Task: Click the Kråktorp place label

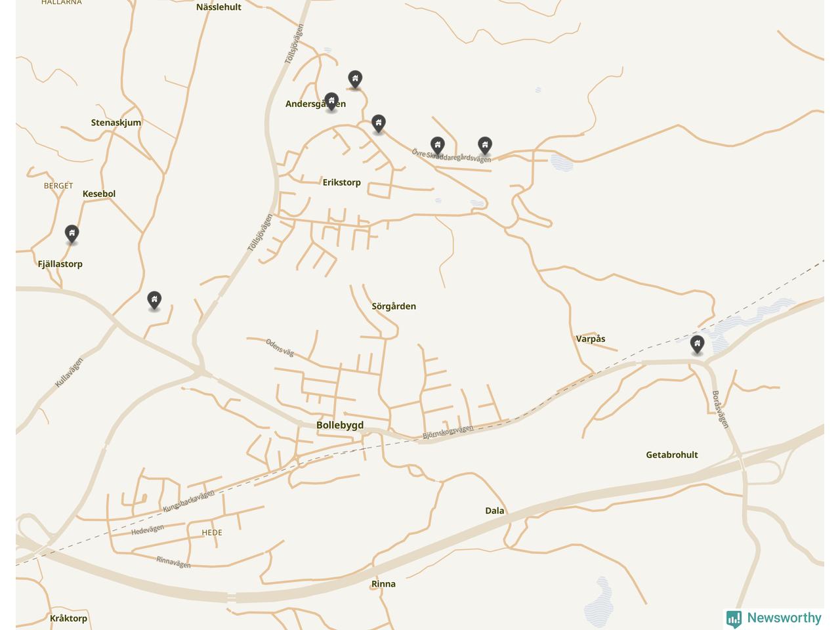Action: (x=68, y=619)
